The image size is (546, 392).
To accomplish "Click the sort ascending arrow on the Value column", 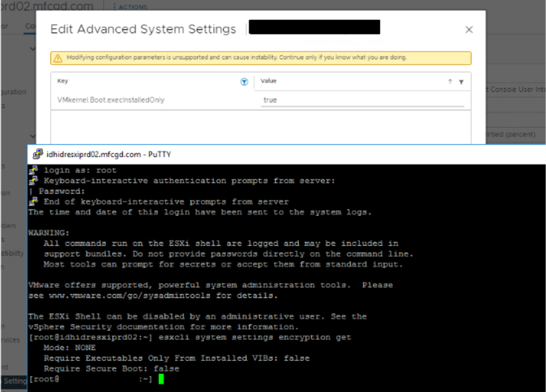I will pyautogui.click(x=450, y=81).
